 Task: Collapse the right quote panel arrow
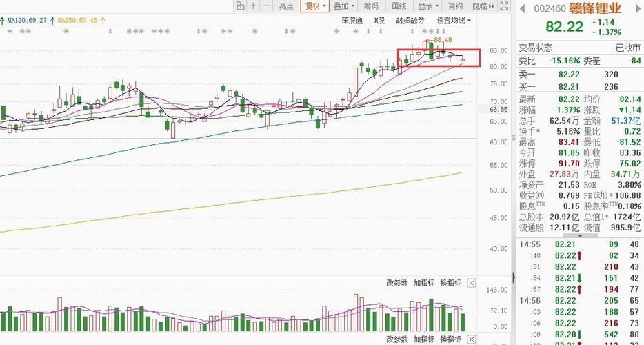[514, 278]
